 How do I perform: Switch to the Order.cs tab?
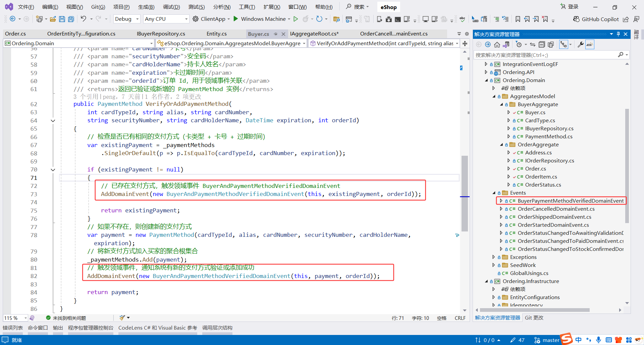point(15,34)
